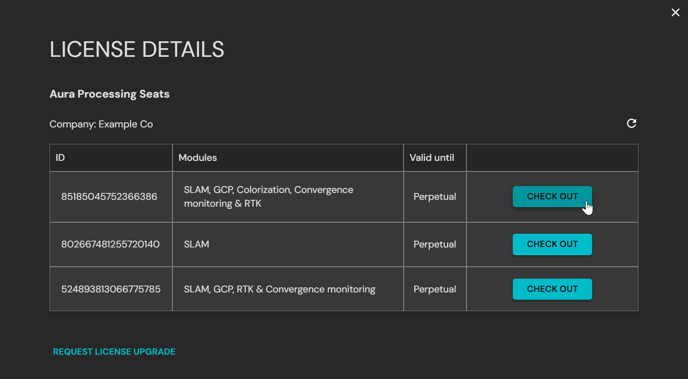Click Perpetual in the first row

pyautogui.click(x=435, y=197)
